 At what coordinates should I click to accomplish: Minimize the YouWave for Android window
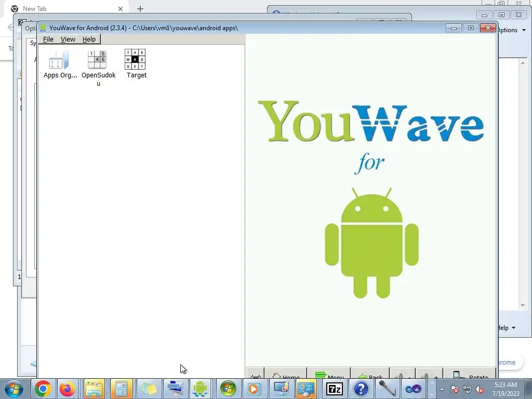454,28
